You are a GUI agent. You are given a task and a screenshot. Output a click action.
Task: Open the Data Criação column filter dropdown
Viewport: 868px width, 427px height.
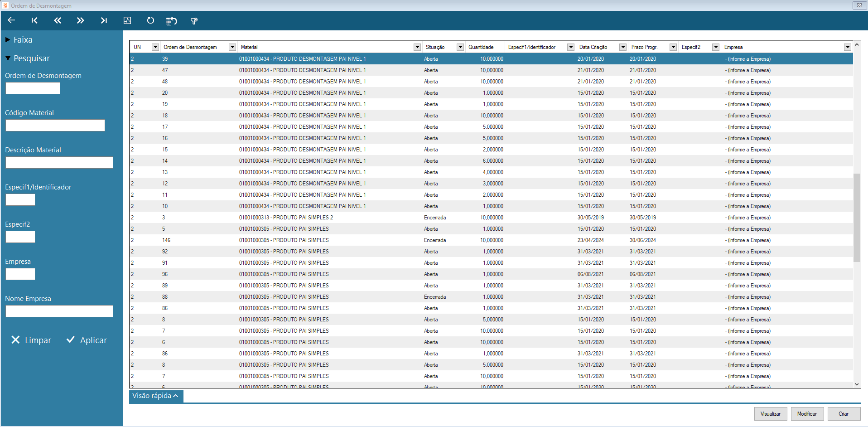(623, 47)
